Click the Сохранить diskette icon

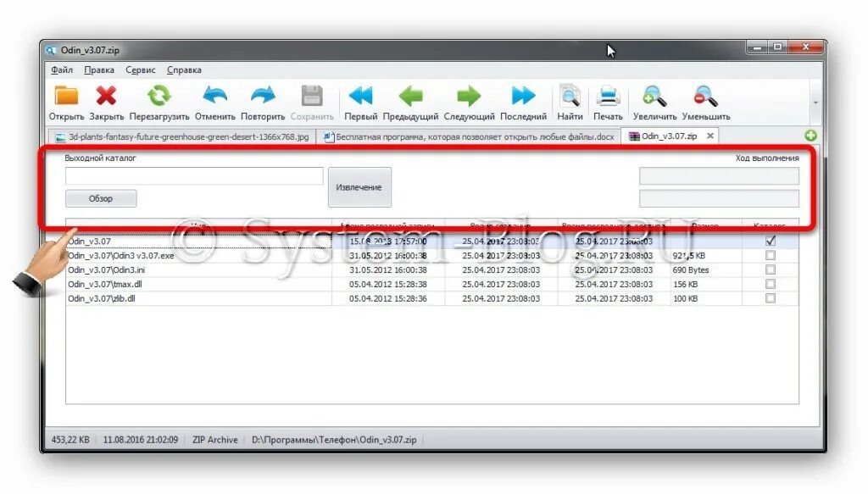click(x=312, y=97)
